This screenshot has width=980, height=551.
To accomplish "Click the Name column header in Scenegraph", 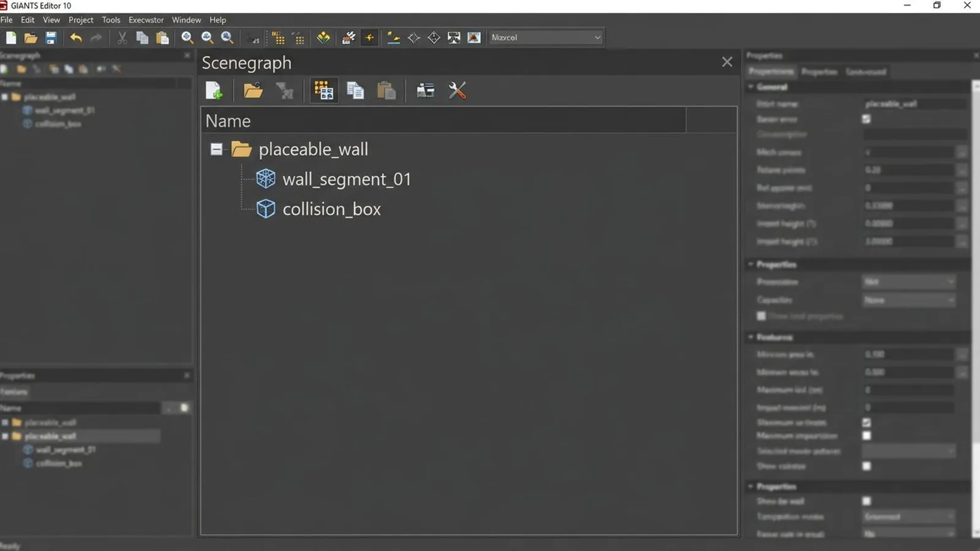I will (443, 121).
